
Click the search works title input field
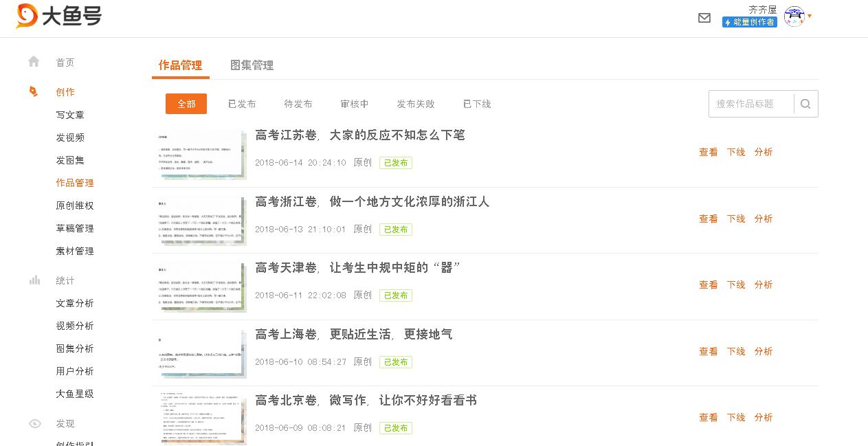[x=749, y=103]
